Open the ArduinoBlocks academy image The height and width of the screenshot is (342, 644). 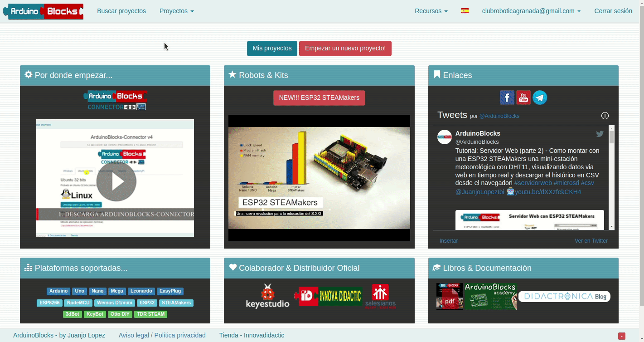[x=490, y=296]
